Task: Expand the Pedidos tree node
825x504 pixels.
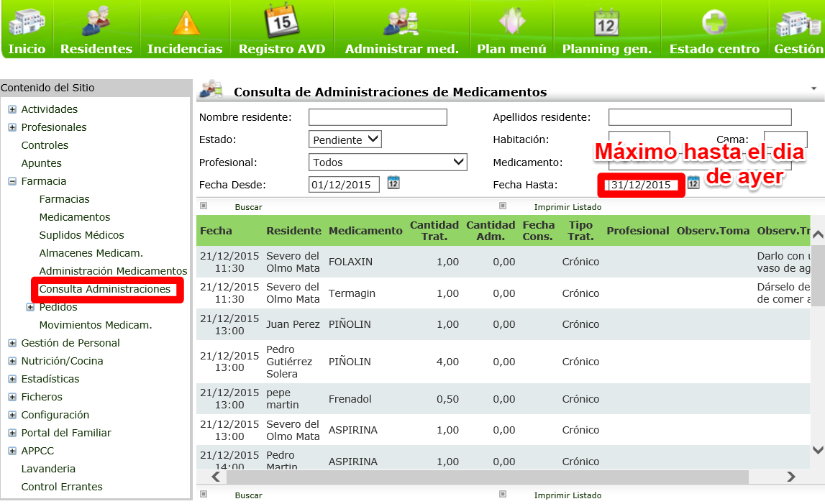Action: click(30, 307)
